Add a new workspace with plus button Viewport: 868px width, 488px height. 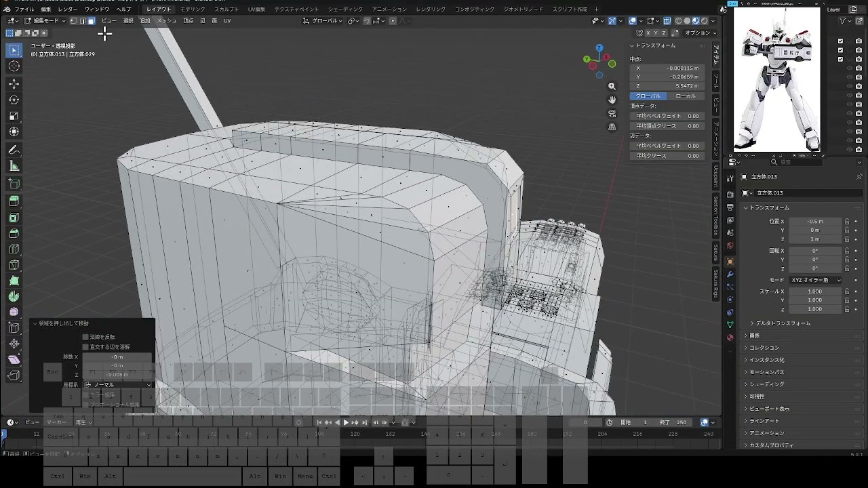tap(596, 9)
